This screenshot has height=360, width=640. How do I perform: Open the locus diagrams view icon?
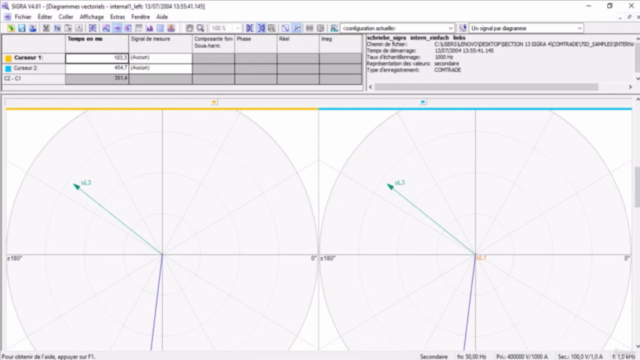[x=128, y=28]
